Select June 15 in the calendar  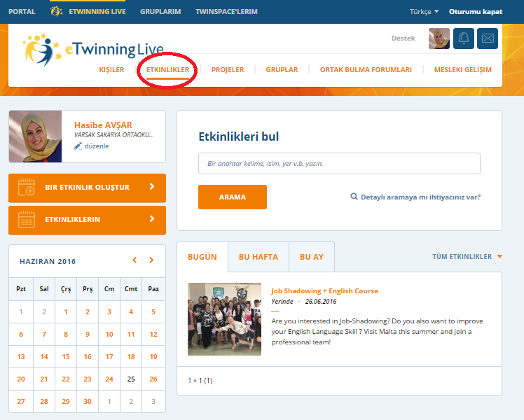(x=66, y=356)
